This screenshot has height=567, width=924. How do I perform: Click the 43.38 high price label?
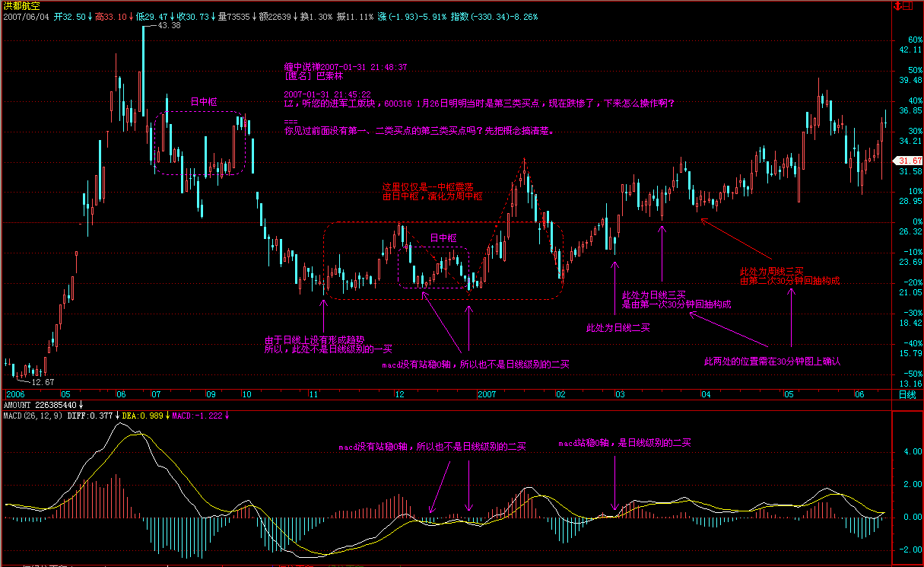pos(170,26)
